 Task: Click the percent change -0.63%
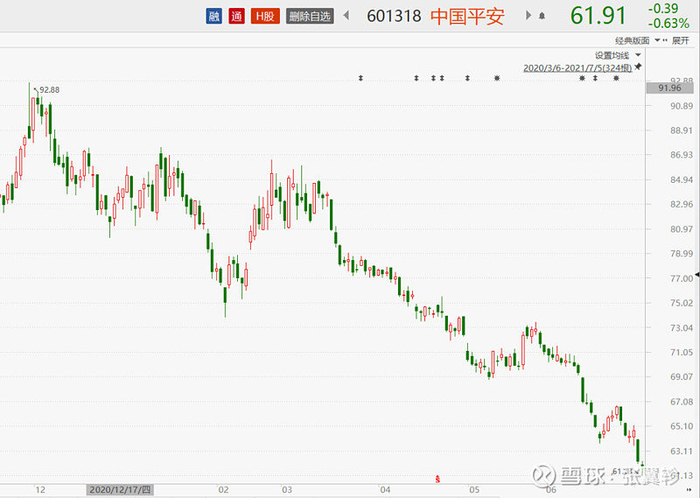point(669,23)
